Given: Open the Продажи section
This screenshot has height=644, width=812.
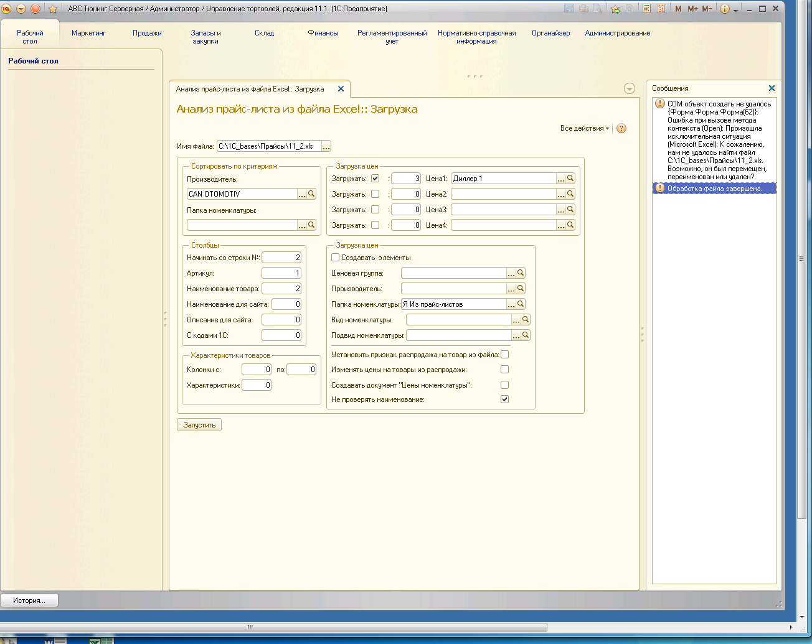Looking at the screenshot, I should pyautogui.click(x=147, y=33).
